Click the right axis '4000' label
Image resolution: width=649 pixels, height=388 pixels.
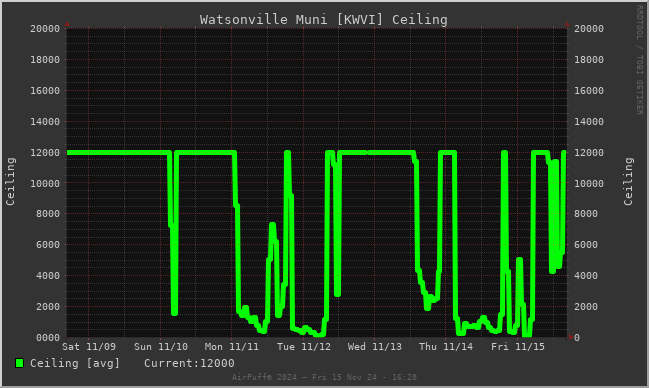pos(586,276)
